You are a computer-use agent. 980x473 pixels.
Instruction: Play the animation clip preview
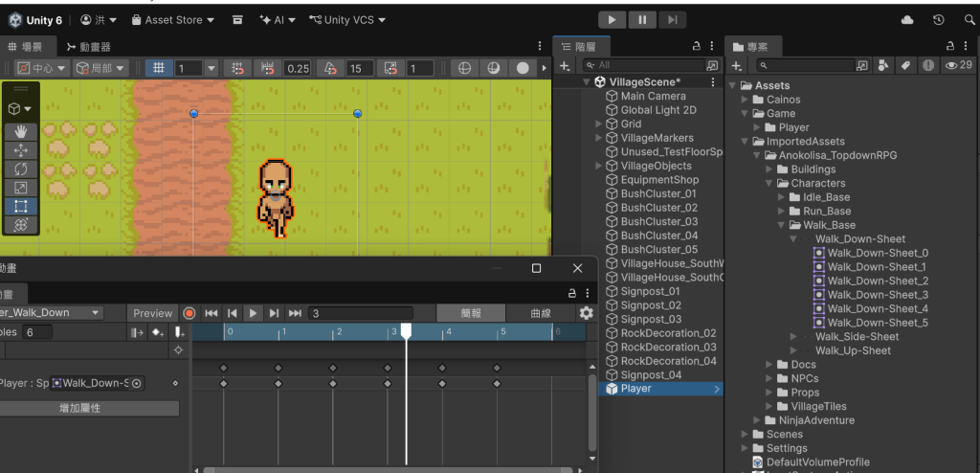253,313
